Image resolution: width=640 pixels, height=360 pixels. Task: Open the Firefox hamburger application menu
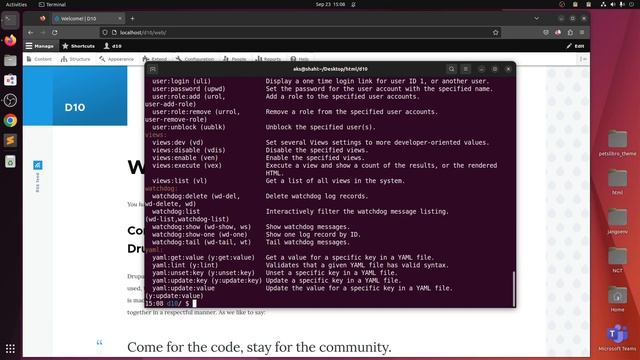point(582,32)
